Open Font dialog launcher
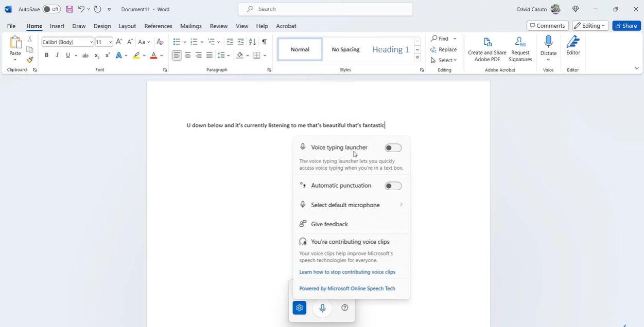This screenshot has width=644, height=327. (165, 70)
